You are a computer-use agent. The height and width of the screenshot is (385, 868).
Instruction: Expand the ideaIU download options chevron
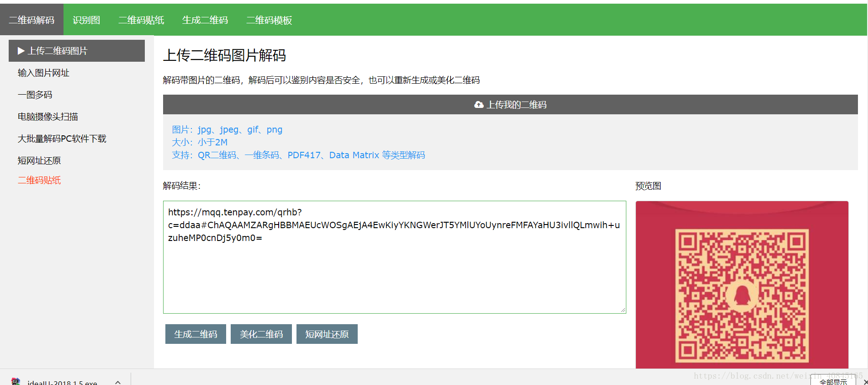tap(118, 382)
